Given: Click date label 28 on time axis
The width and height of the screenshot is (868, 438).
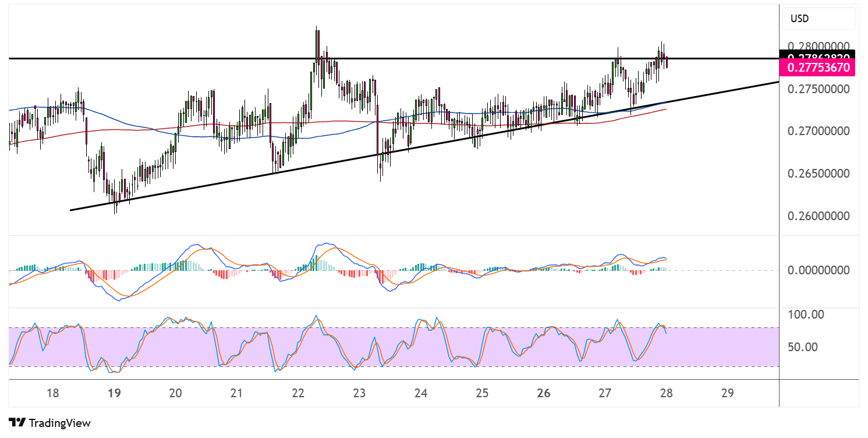Looking at the screenshot, I should (667, 393).
